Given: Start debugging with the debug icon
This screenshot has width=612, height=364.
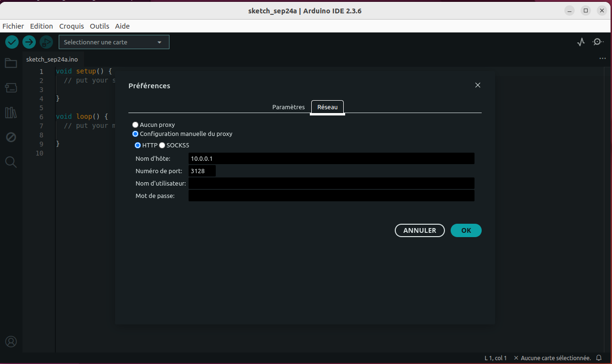Looking at the screenshot, I should click(x=46, y=42).
